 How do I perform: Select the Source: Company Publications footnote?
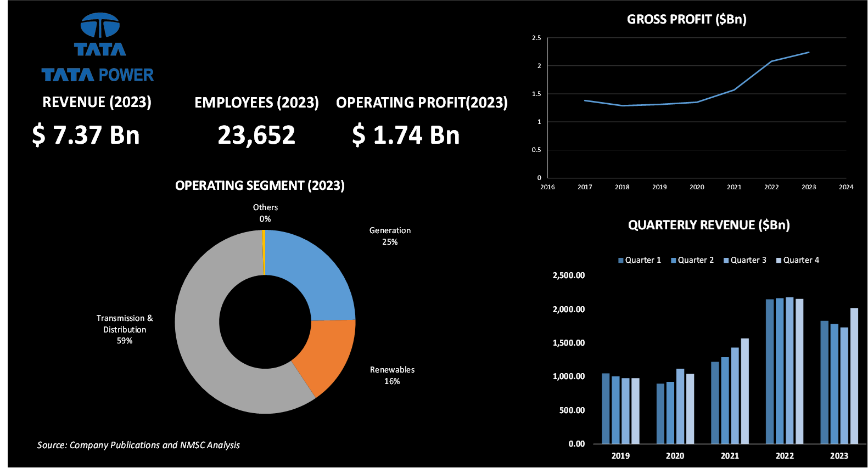tap(138, 445)
